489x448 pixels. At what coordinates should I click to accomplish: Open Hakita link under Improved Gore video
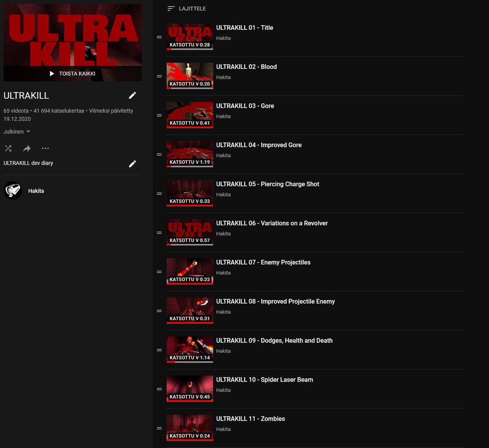pyautogui.click(x=223, y=156)
